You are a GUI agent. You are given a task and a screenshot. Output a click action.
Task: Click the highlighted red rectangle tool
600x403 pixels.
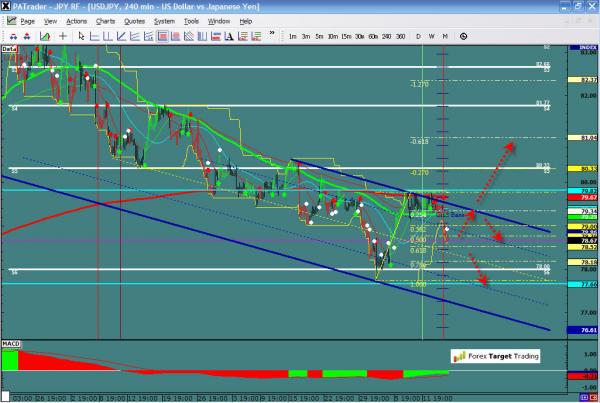[163, 36]
